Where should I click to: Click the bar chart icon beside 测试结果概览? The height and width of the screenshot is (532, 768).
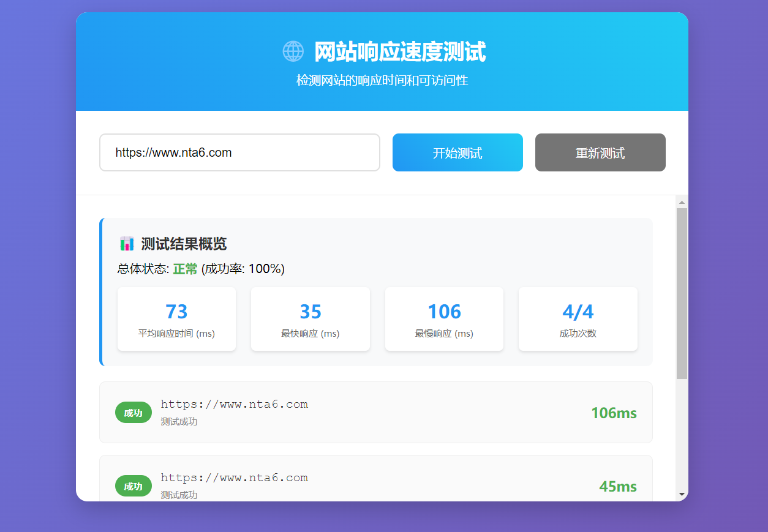126,243
